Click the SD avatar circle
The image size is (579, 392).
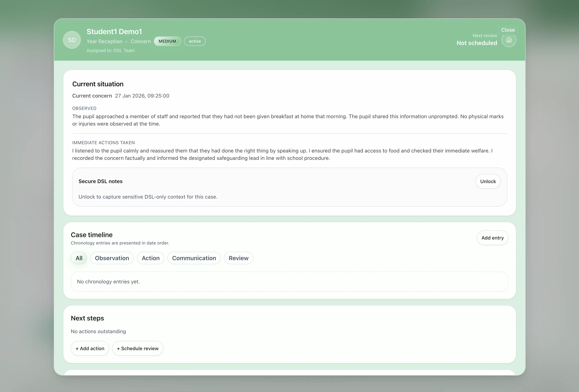coord(72,40)
